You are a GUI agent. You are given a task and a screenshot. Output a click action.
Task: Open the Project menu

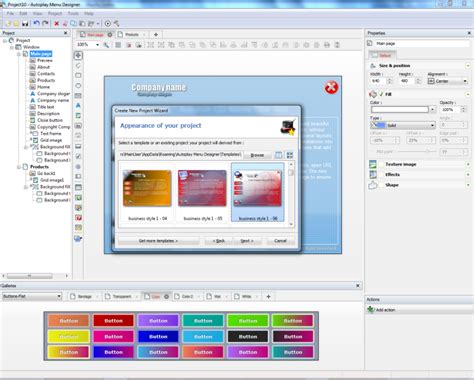point(55,14)
